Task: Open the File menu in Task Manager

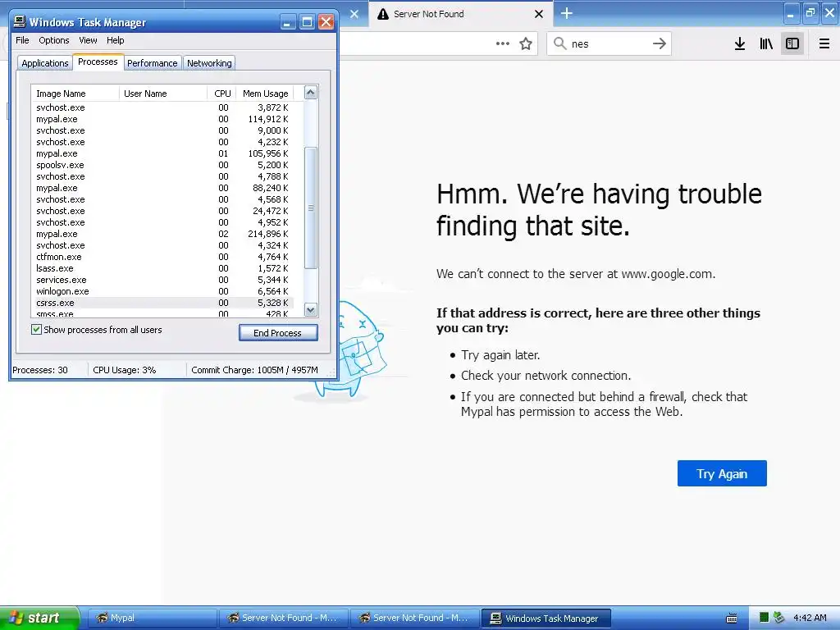Action: coord(22,40)
